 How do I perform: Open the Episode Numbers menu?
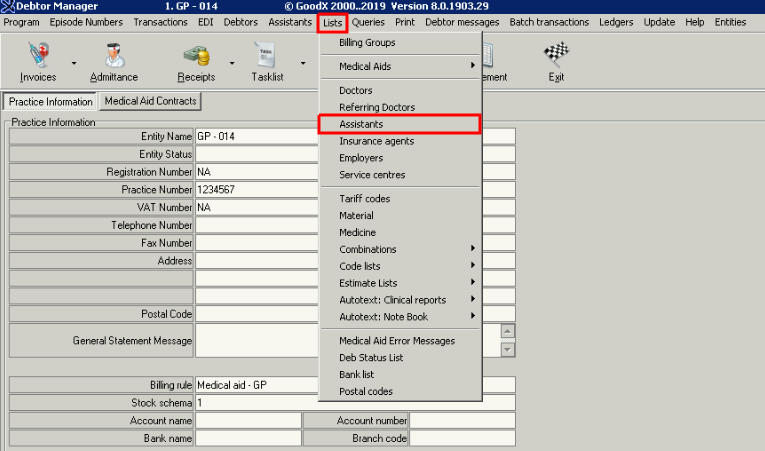[86, 22]
